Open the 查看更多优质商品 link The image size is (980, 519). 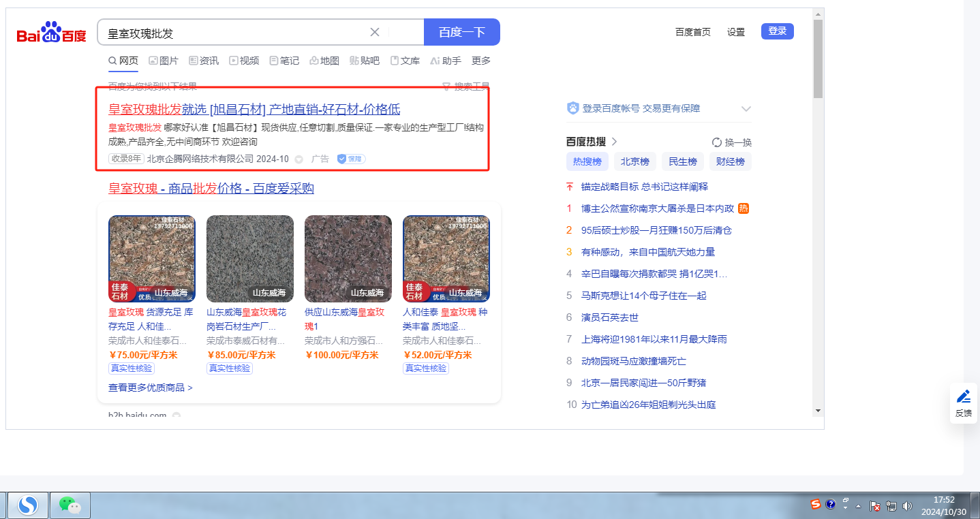click(x=150, y=388)
